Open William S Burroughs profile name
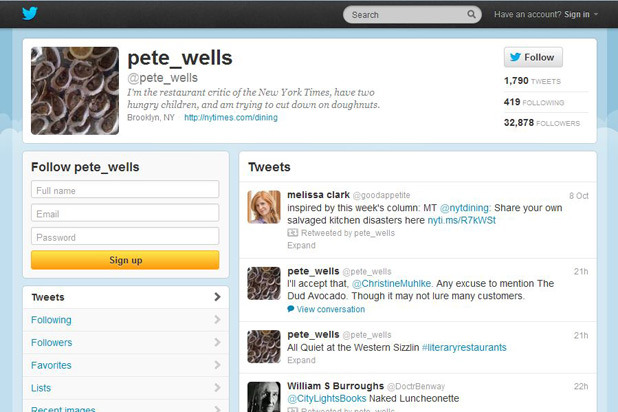The height and width of the screenshot is (412, 618). (335, 386)
